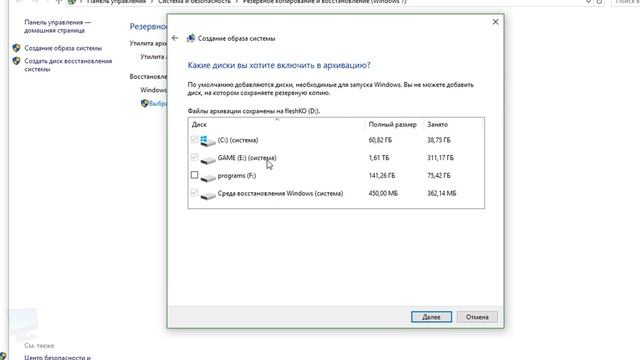Click Центр безопасности link at bottom left
Screen dimensions: 640x360
57,357
